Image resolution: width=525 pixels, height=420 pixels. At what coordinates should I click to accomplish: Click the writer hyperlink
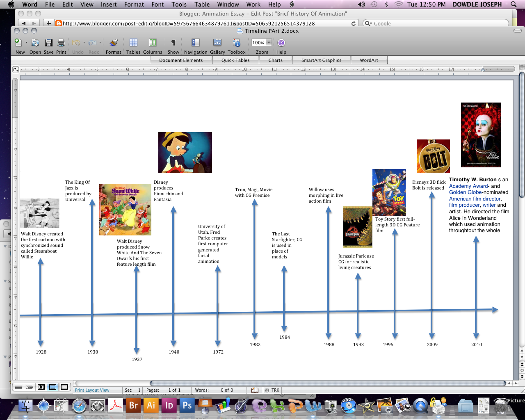[x=489, y=205]
